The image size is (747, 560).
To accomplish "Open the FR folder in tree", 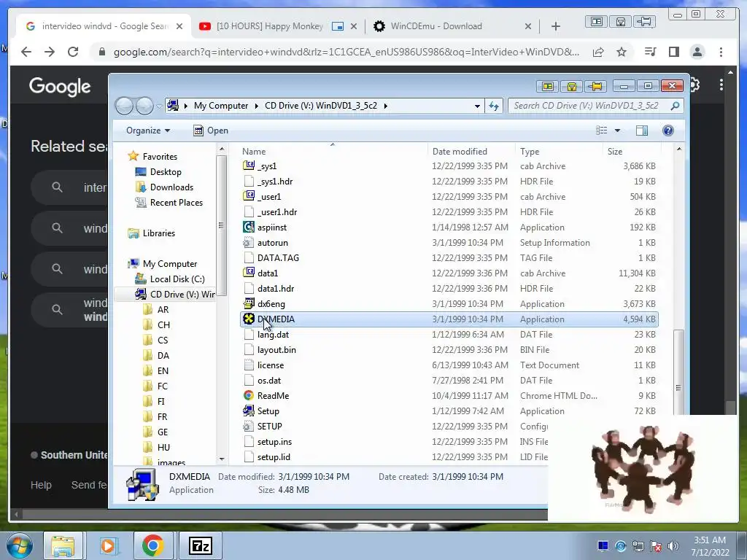I will 162,416.
